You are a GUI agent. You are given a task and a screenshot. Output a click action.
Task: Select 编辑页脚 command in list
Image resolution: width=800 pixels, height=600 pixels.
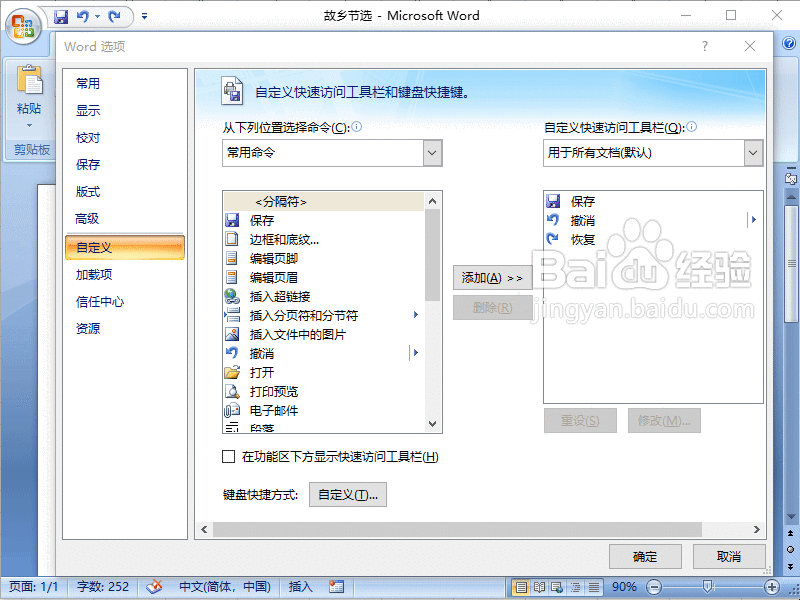point(323,258)
